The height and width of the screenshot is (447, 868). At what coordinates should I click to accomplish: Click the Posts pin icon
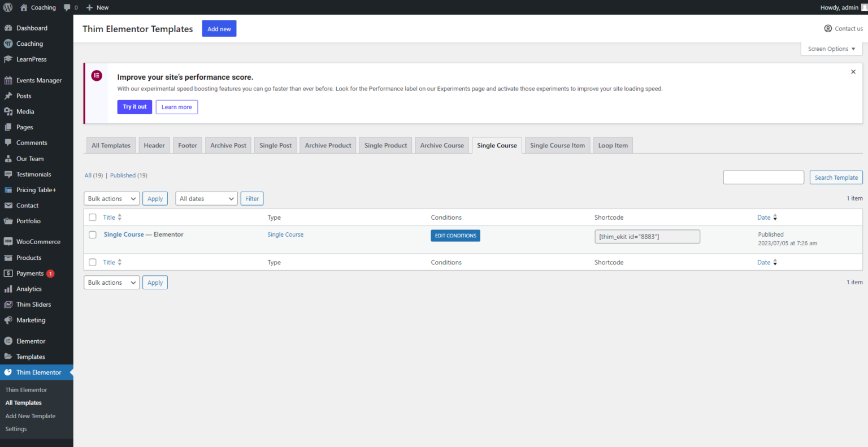pyautogui.click(x=8, y=96)
